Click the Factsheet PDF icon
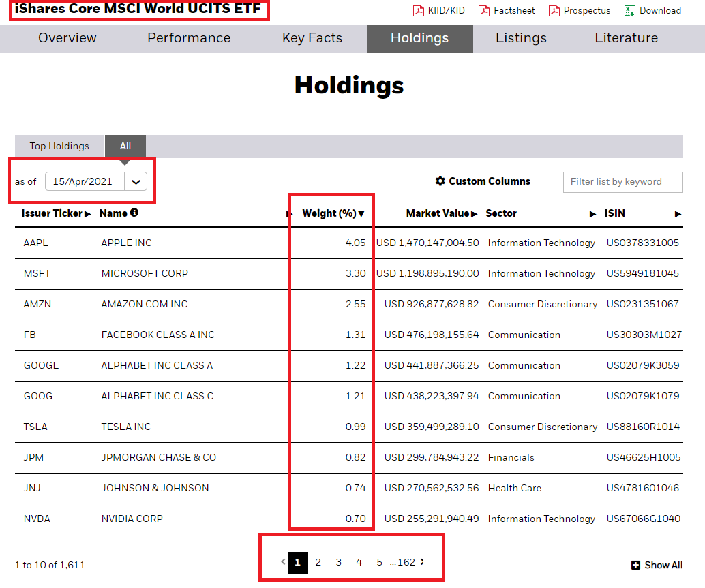Image resolution: width=705 pixels, height=588 pixels. pos(484,11)
